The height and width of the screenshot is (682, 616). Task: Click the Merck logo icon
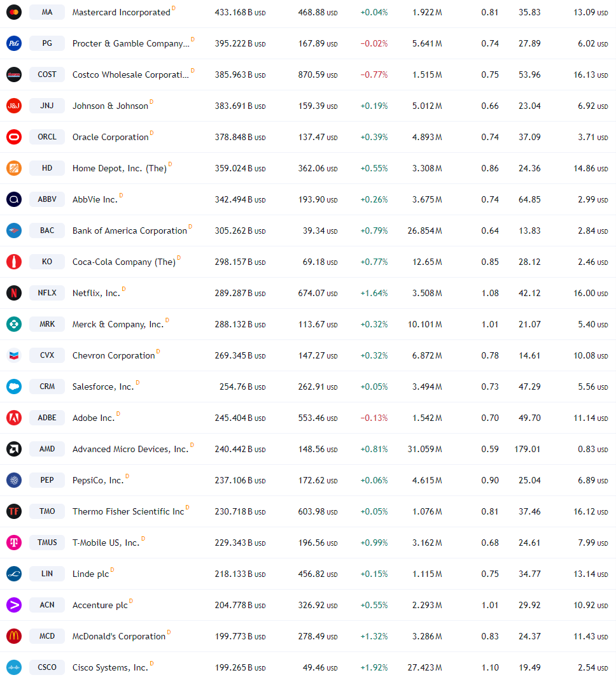click(x=14, y=324)
